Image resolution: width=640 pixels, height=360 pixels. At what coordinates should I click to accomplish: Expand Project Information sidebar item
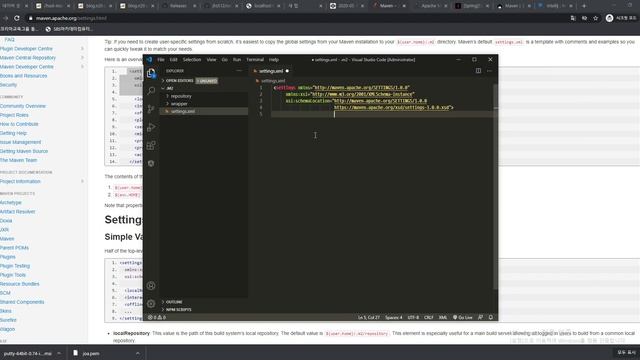pyautogui.click(x=82, y=181)
